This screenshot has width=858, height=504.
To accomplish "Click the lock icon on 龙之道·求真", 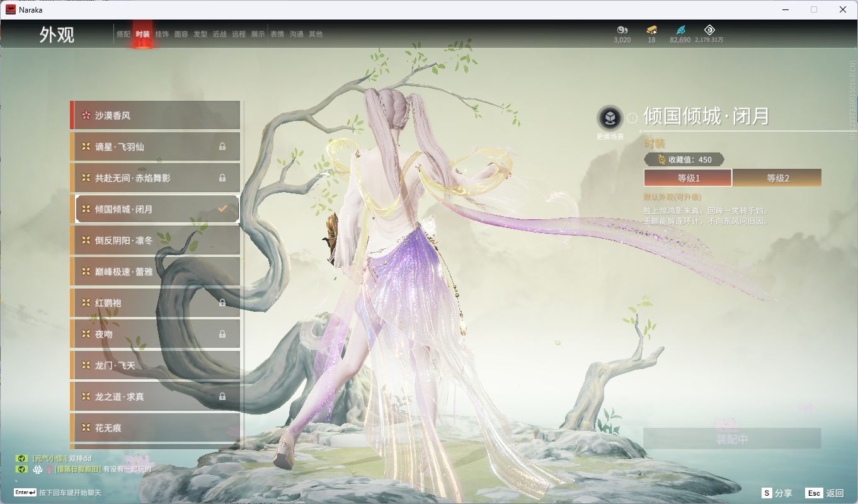I will click(222, 397).
